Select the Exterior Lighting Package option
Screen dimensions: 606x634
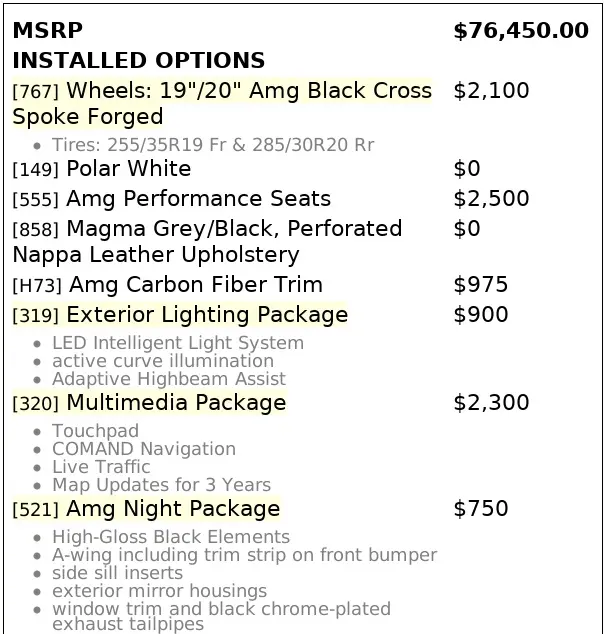pos(180,316)
